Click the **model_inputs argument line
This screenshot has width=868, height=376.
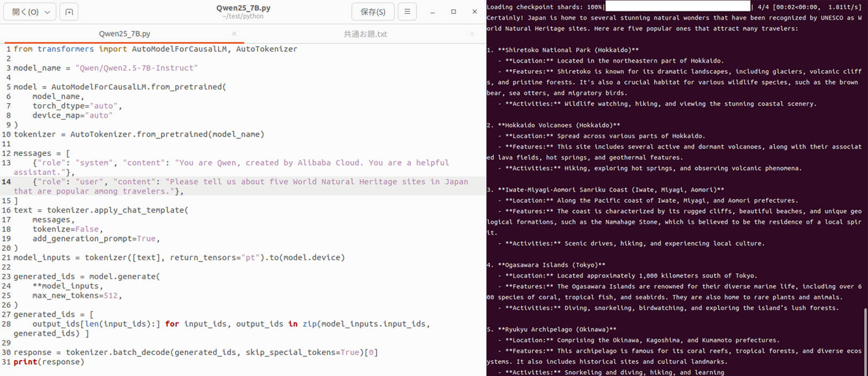68,286
